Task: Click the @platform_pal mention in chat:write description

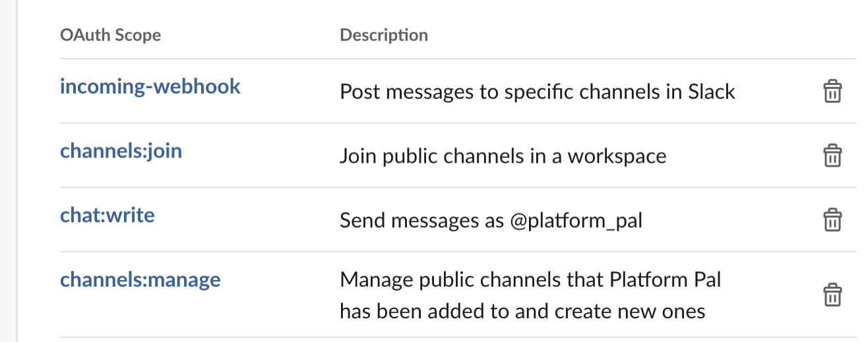Action: click(576, 221)
